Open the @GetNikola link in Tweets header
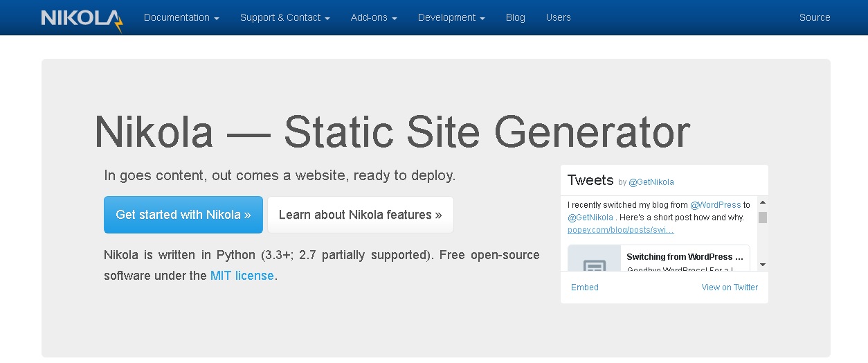The image size is (868, 363). click(651, 182)
